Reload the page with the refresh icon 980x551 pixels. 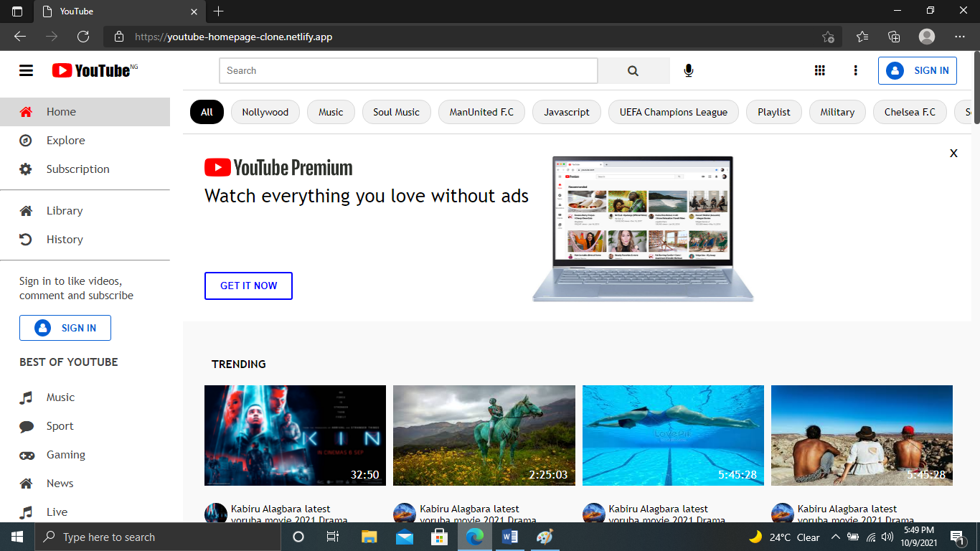tap(83, 37)
